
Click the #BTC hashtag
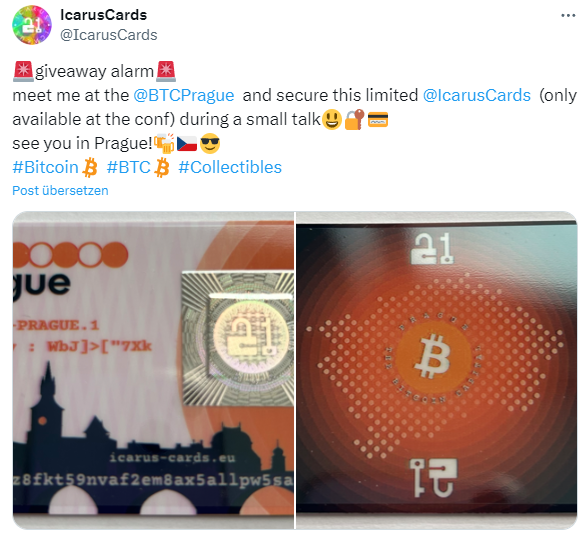click(128, 167)
